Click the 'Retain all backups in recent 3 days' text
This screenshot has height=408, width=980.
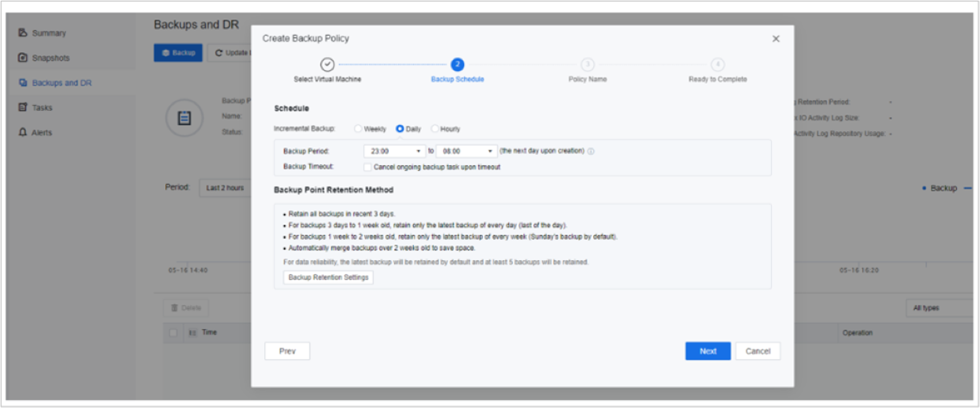point(342,214)
